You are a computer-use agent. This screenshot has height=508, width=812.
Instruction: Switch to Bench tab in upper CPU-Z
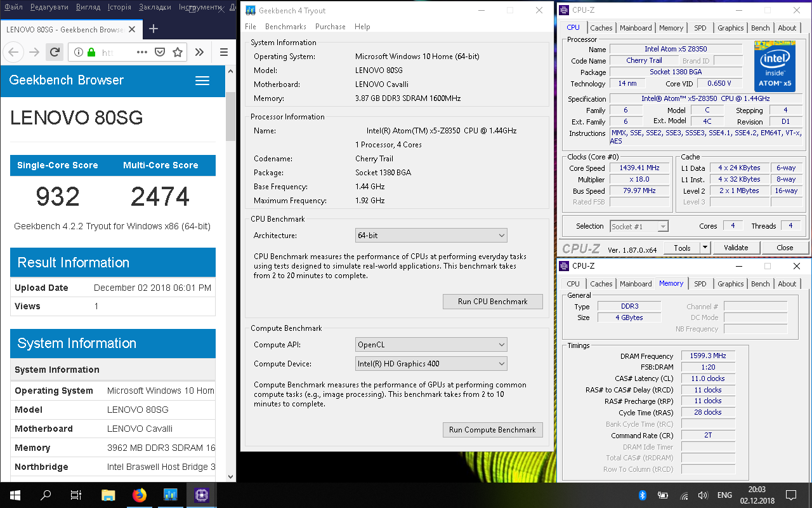[x=761, y=28]
